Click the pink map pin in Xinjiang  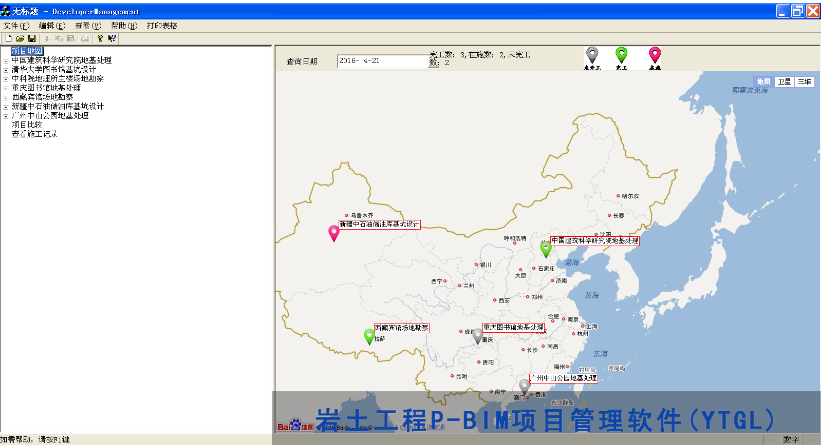coord(333,233)
